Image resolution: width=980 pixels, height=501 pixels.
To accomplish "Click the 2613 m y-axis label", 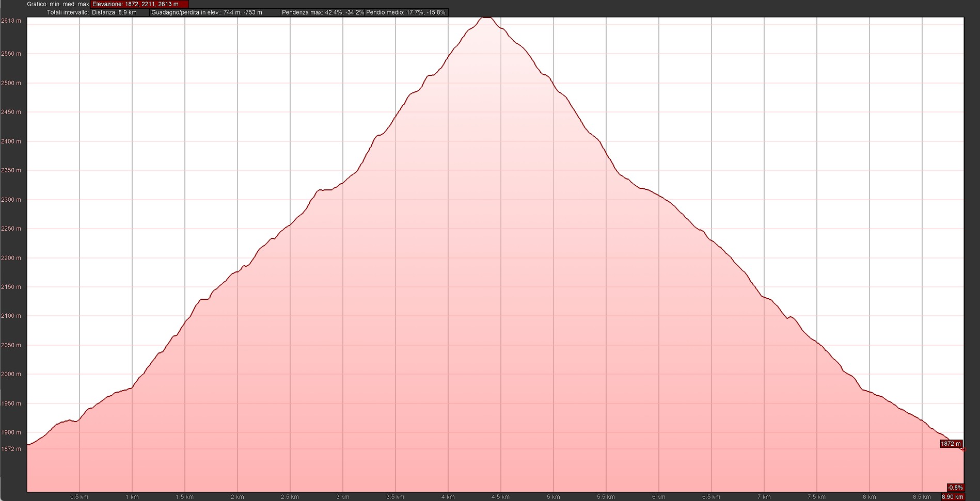I will point(11,21).
